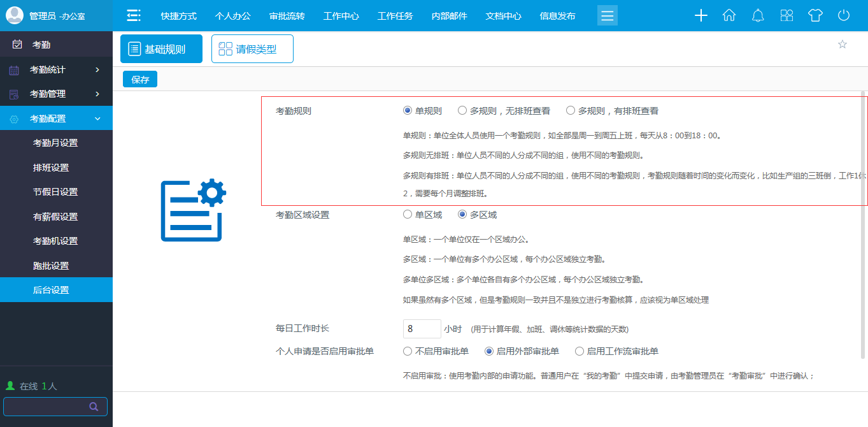868x427 pixels.
Task: Switch to the 请假类型 tab
Action: coord(252,48)
